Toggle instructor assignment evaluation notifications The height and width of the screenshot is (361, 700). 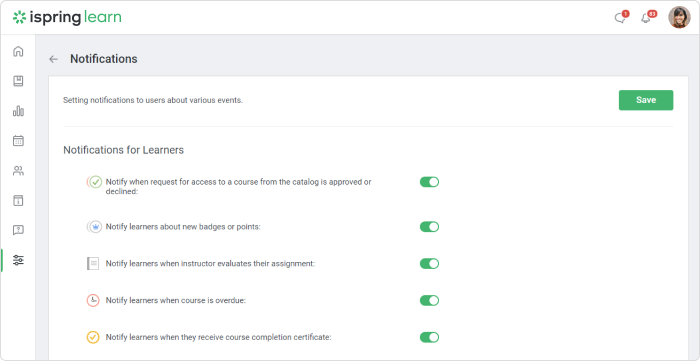429,263
